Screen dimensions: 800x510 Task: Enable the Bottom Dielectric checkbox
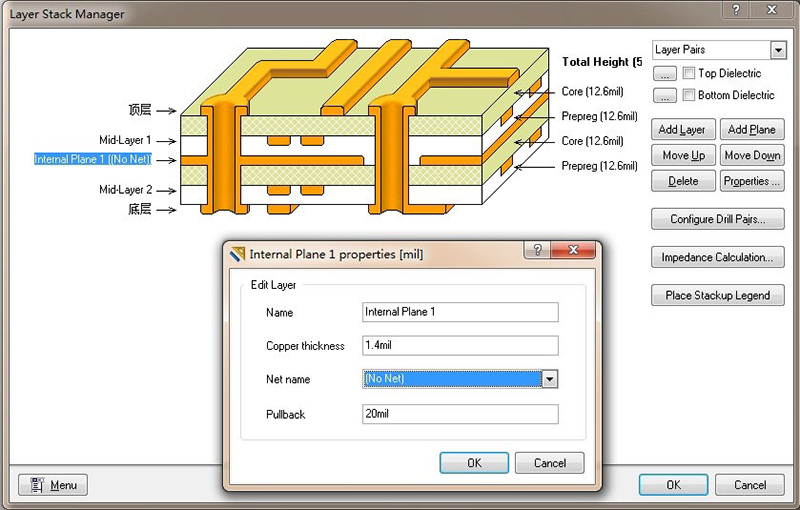tap(689, 95)
